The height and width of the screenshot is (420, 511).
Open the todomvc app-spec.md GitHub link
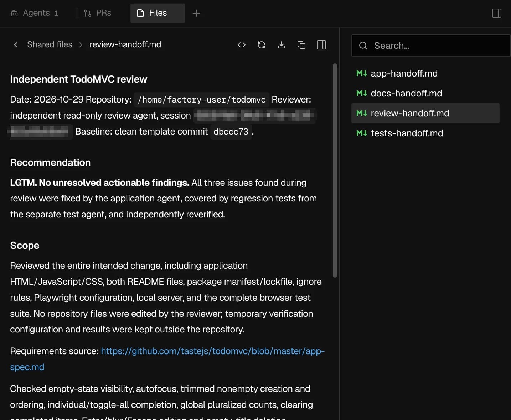[x=213, y=351]
